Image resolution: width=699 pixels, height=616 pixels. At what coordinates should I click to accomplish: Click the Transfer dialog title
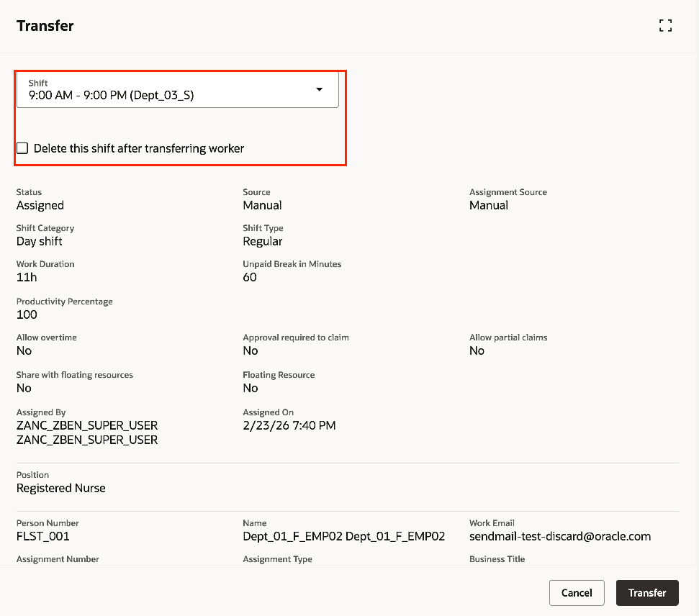(x=45, y=25)
